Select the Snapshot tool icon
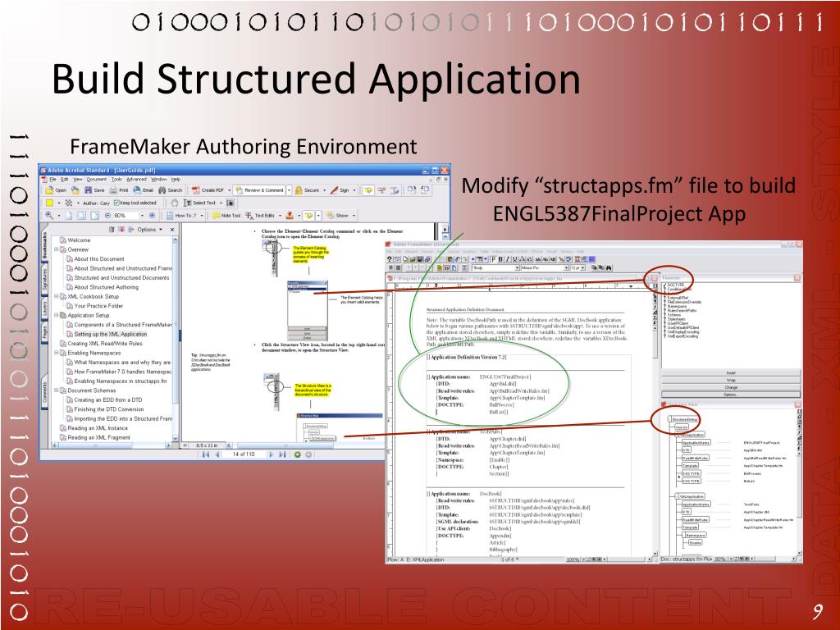The image size is (840, 630). click(x=231, y=203)
